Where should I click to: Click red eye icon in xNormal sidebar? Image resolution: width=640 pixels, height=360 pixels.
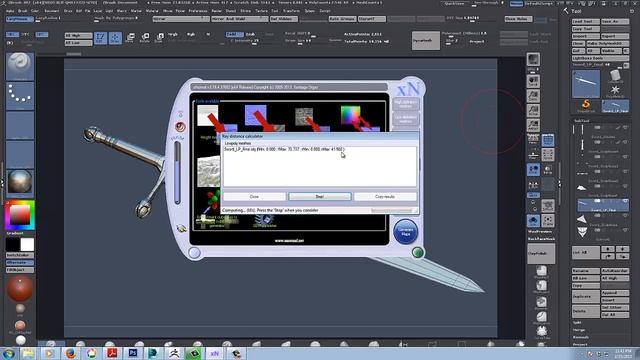pos(180,127)
